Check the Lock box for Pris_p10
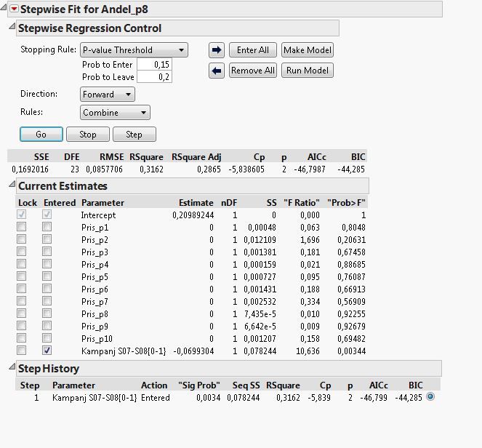Image resolution: width=482 pixels, height=448 pixels. pyautogui.click(x=22, y=338)
